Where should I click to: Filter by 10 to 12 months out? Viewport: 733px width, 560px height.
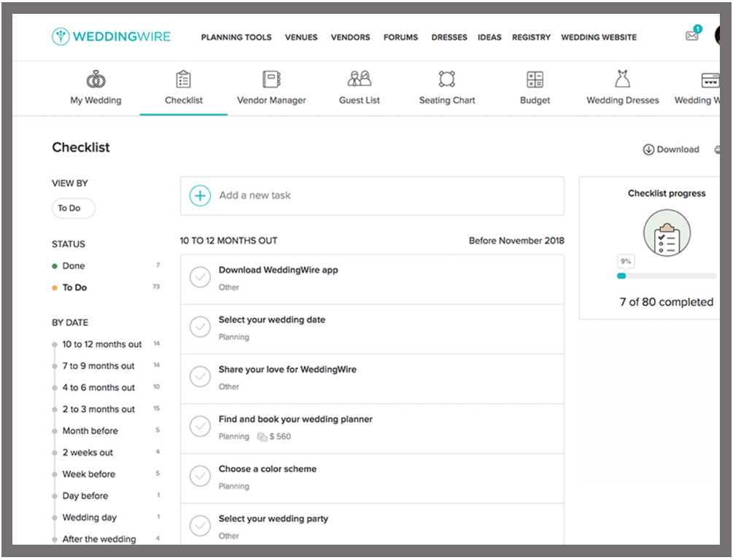coord(102,344)
